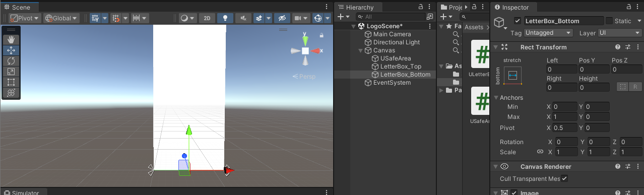Image resolution: width=644 pixels, height=195 pixels.
Task: Collapse the LogoScene scene node
Action: [x=354, y=26]
